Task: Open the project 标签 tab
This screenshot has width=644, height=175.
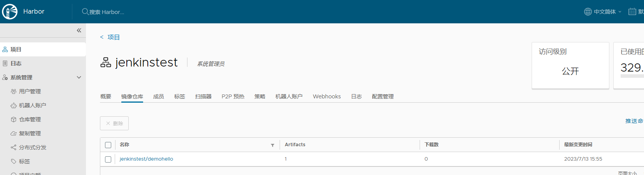Action: (180, 96)
